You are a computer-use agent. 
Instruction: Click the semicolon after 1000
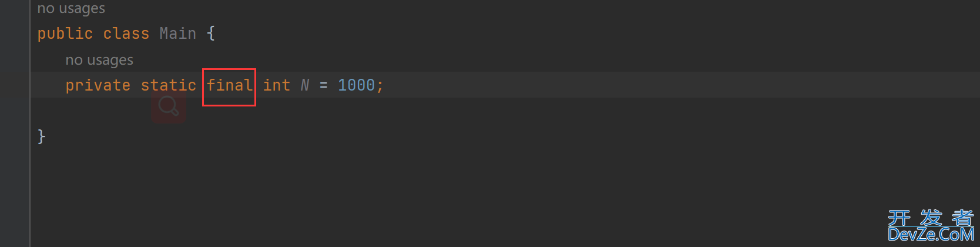tap(380, 86)
